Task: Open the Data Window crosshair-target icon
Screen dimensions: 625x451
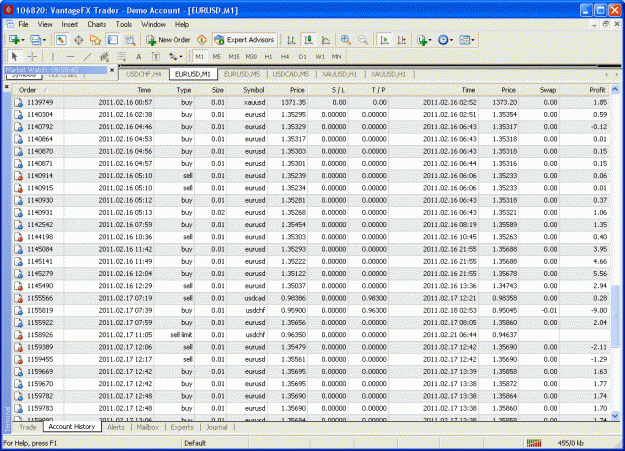Action: (x=79, y=40)
